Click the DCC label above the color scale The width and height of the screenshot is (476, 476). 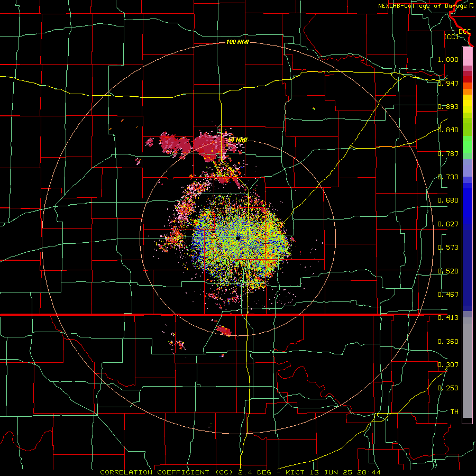(x=464, y=32)
